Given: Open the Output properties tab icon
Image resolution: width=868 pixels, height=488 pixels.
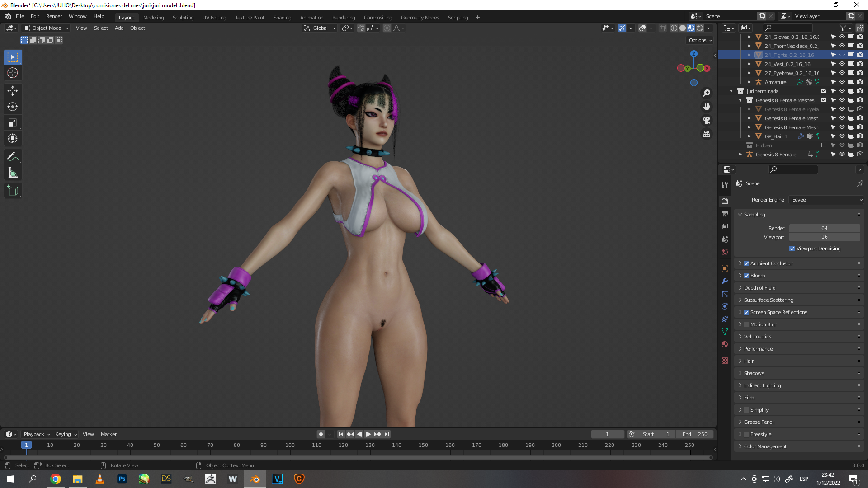Looking at the screenshot, I should [725, 214].
